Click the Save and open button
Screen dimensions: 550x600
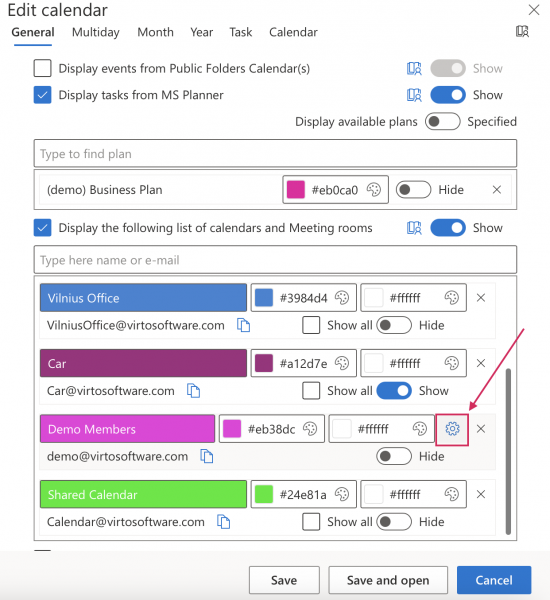point(388,580)
